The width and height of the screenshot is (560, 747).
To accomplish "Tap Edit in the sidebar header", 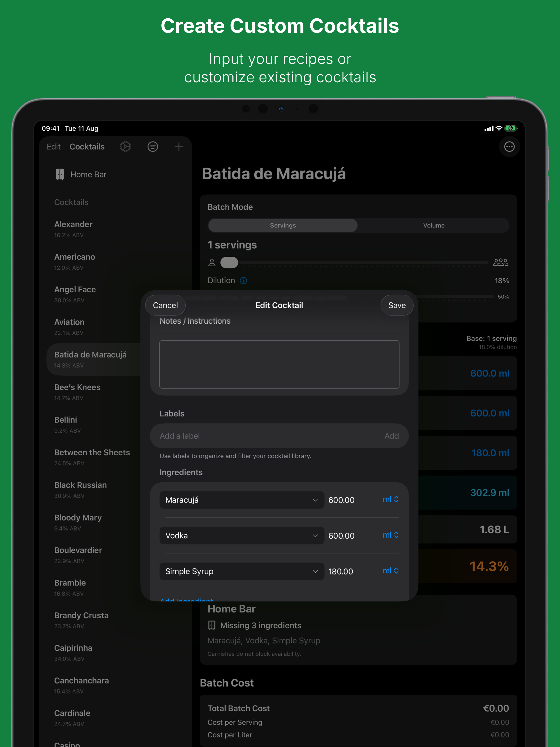I will (x=53, y=147).
